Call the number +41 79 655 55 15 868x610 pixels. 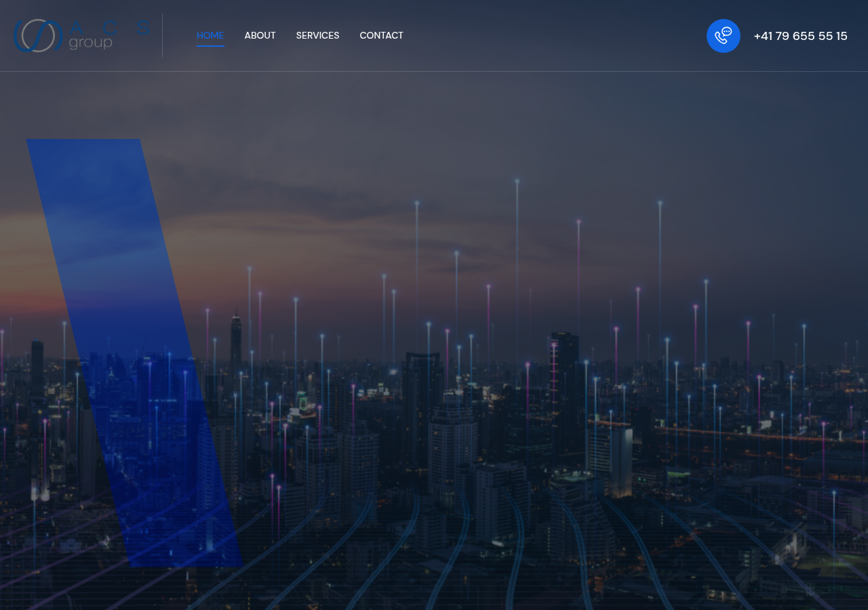[x=801, y=36]
